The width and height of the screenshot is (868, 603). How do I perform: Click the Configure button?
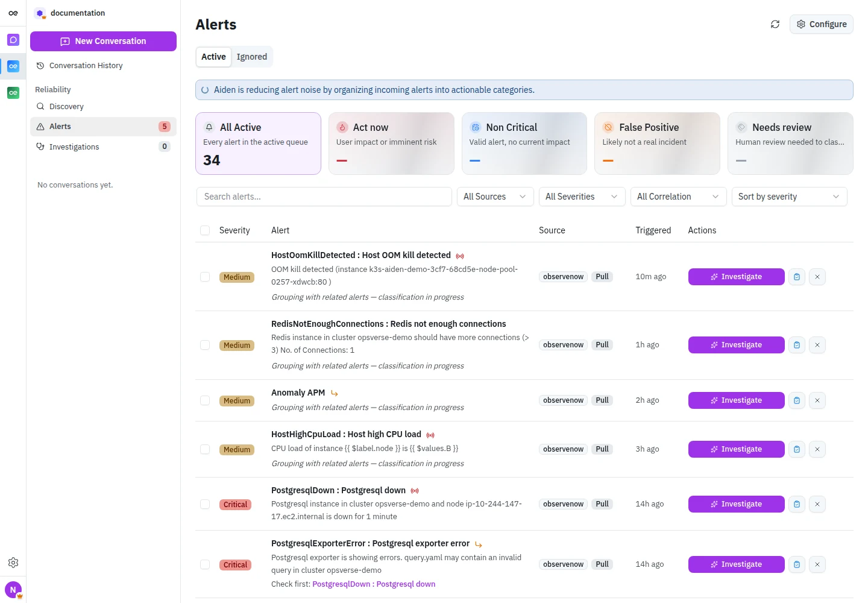(x=822, y=24)
